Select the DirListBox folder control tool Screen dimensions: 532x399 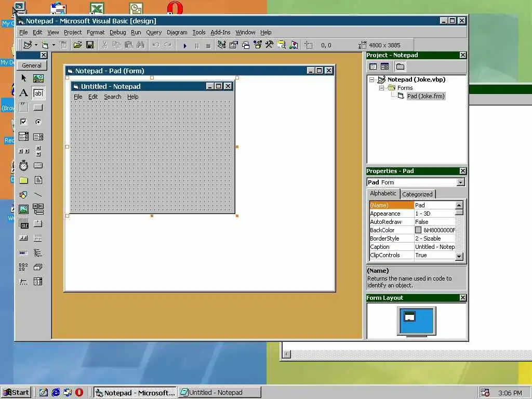tap(23, 180)
